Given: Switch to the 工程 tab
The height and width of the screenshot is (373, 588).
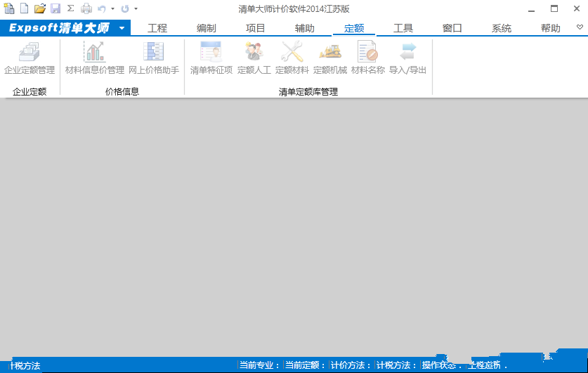Looking at the screenshot, I should [x=157, y=28].
